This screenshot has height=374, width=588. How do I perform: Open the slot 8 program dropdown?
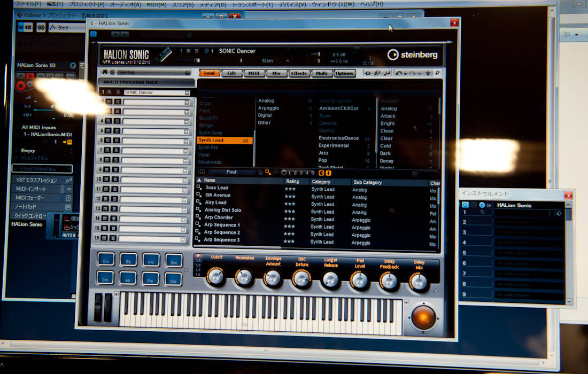185,161
